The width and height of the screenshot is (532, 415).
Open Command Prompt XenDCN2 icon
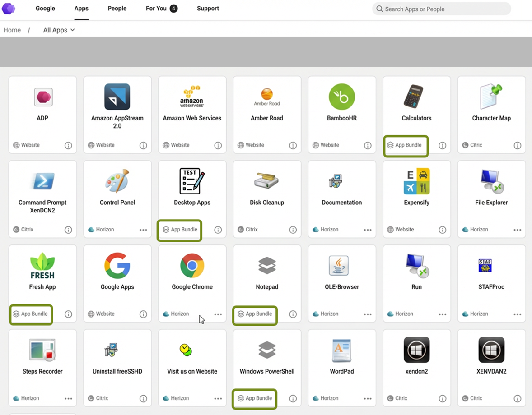click(x=43, y=181)
